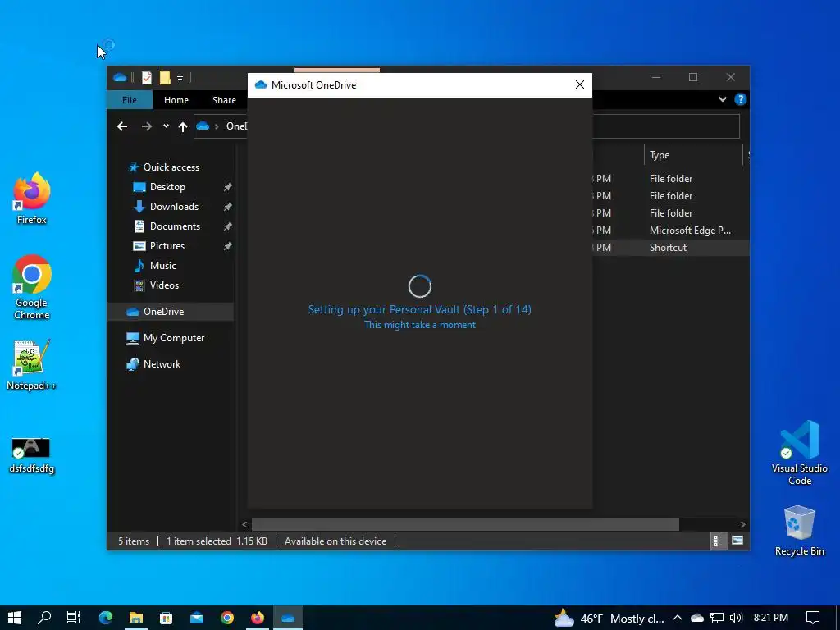Open the Windows Start menu
Viewport: 840px width, 630px height.
point(15,618)
